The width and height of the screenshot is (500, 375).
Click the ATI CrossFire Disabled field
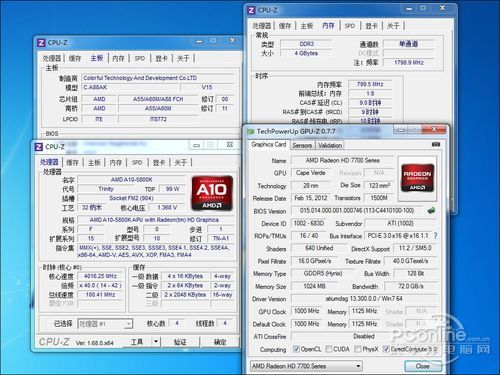(x=364, y=336)
